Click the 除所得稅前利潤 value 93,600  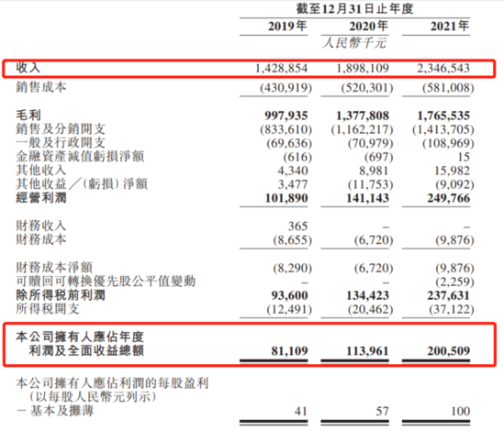pyautogui.click(x=289, y=295)
